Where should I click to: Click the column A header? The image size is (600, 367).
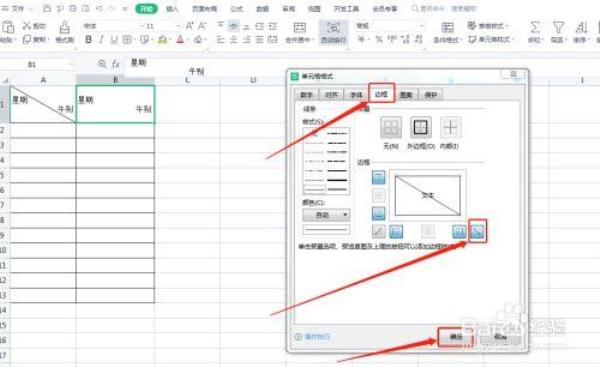(43, 80)
